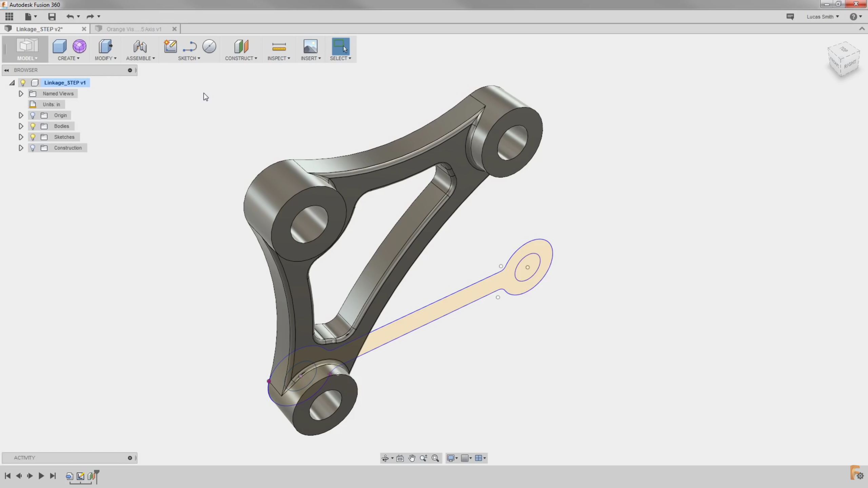
Task: Open the CREATE menu
Action: [x=68, y=58]
